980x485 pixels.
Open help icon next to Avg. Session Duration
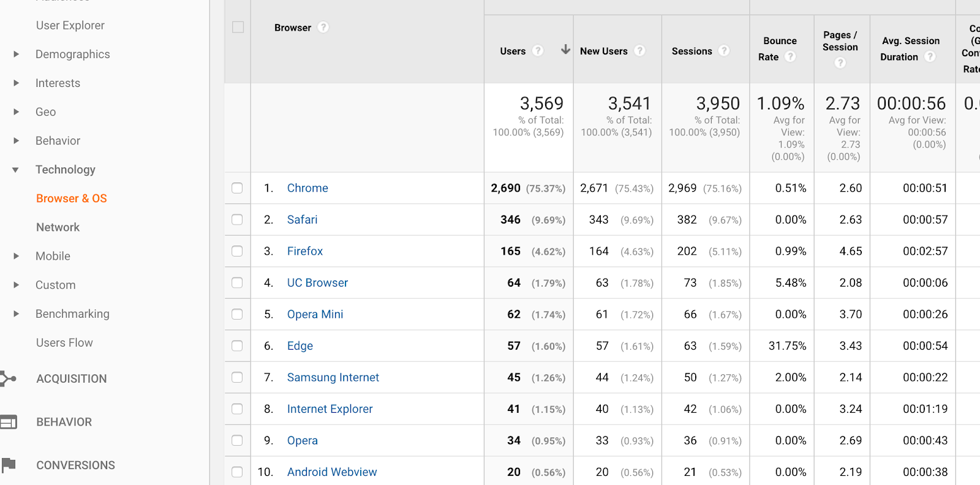pos(930,57)
